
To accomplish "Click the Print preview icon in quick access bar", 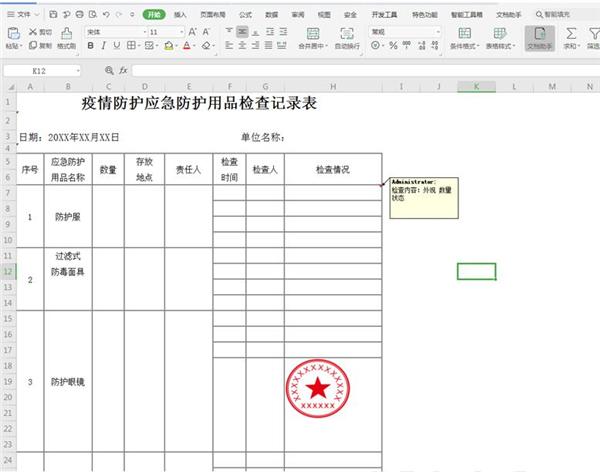I will tap(93, 15).
